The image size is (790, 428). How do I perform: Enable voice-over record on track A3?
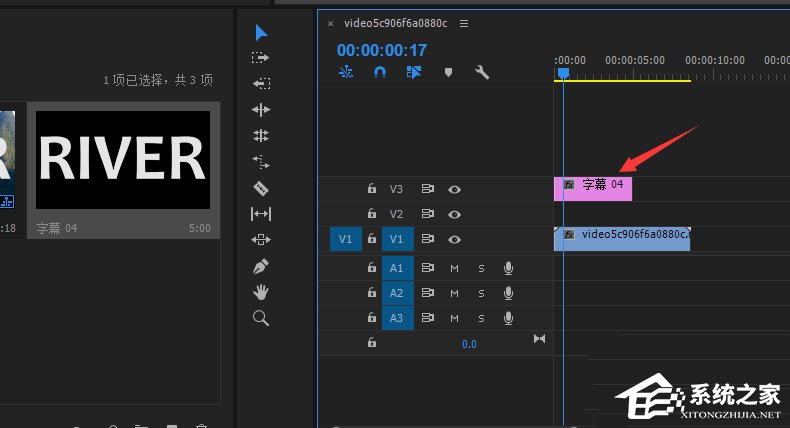click(508, 319)
